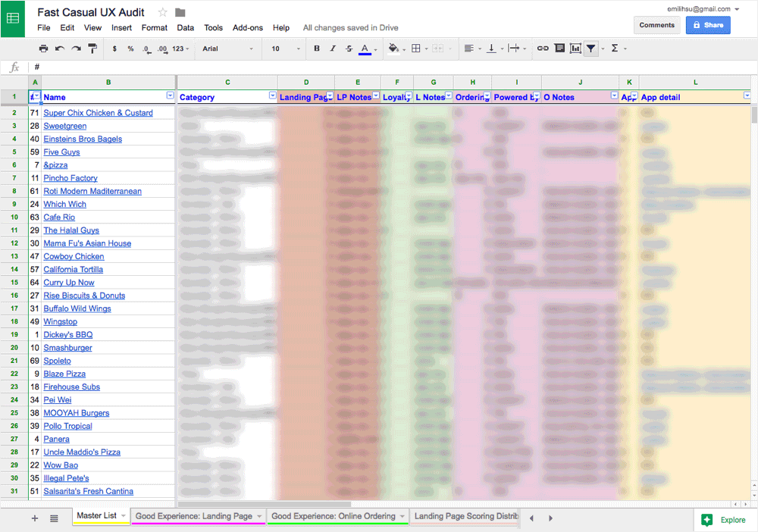Open the Data menu

click(x=185, y=27)
